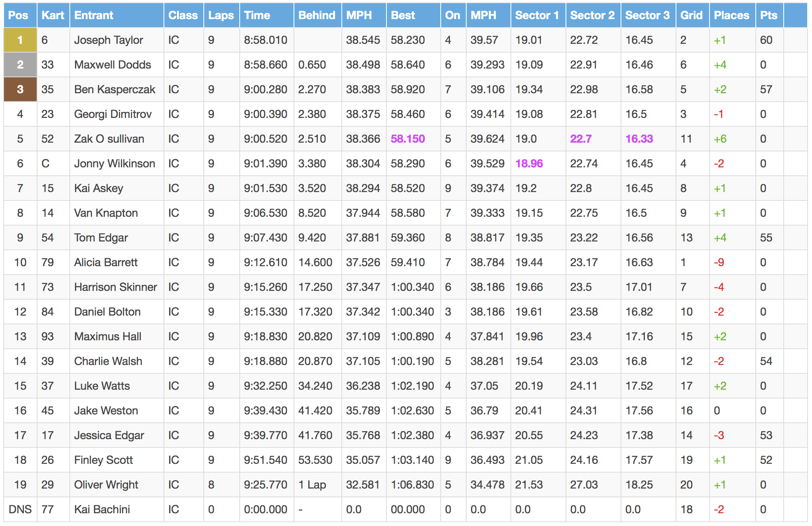Select entrant Jessica Edgar

[x=109, y=435]
